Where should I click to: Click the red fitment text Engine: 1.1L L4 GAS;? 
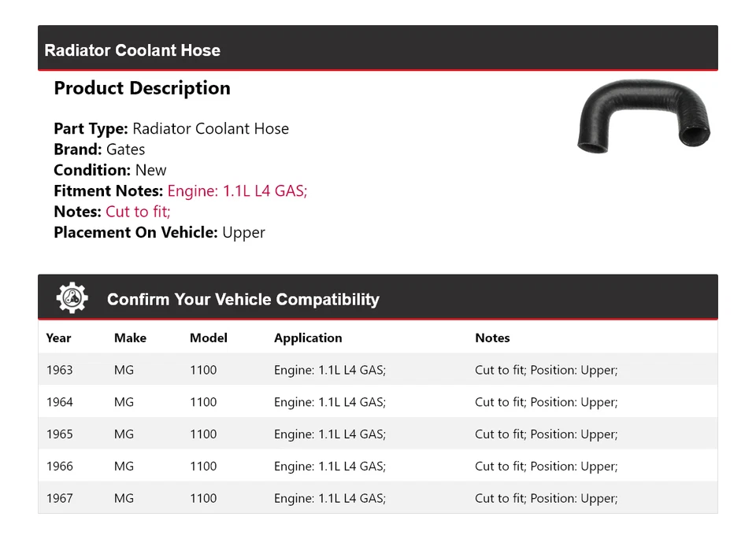(237, 191)
